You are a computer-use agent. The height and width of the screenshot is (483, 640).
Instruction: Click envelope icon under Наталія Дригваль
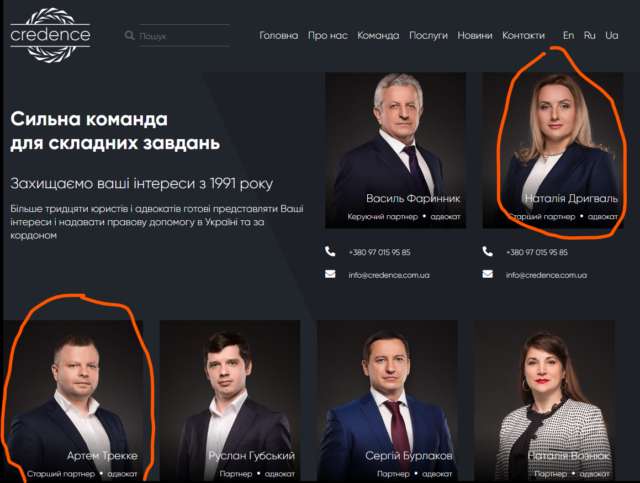tap(488, 274)
